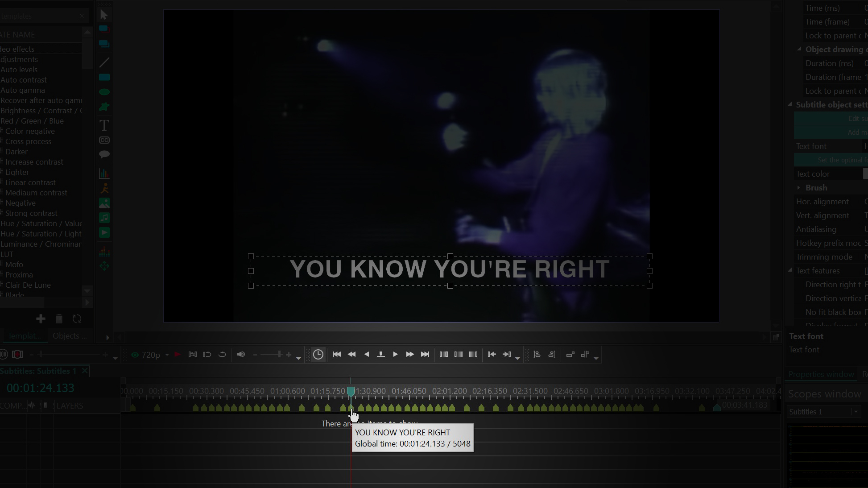This screenshot has height=488, width=868.
Task: Switch to the Template tab
Action: pyautogui.click(x=24, y=335)
